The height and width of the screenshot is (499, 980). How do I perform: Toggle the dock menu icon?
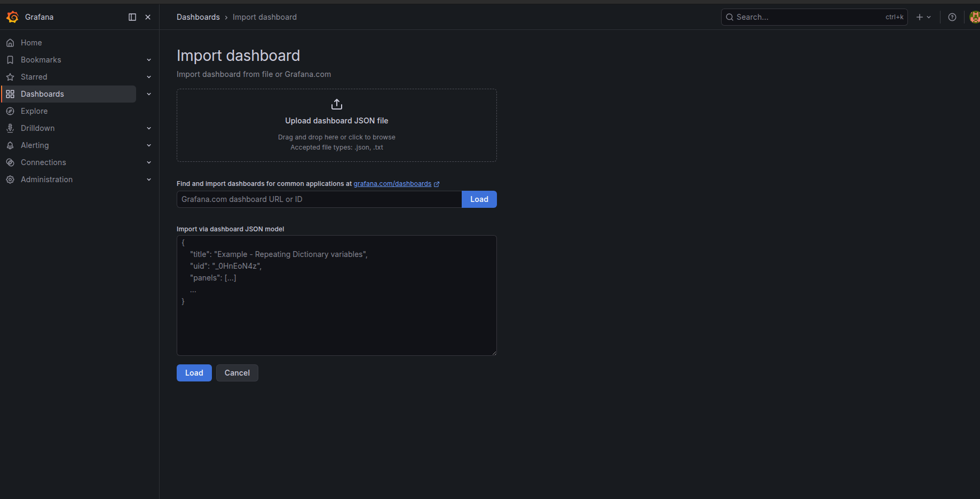[x=132, y=17]
